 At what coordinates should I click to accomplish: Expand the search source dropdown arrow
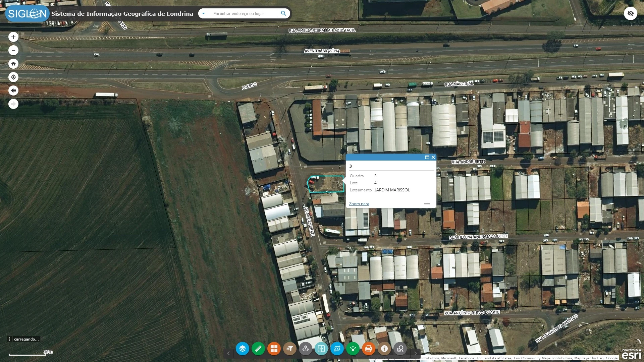[203, 13]
